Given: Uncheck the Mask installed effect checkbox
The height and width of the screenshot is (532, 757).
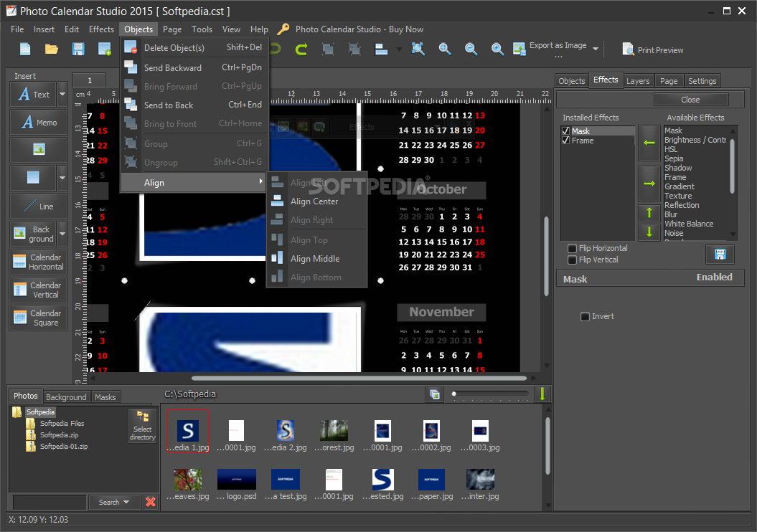Looking at the screenshot, I should 566,130.
